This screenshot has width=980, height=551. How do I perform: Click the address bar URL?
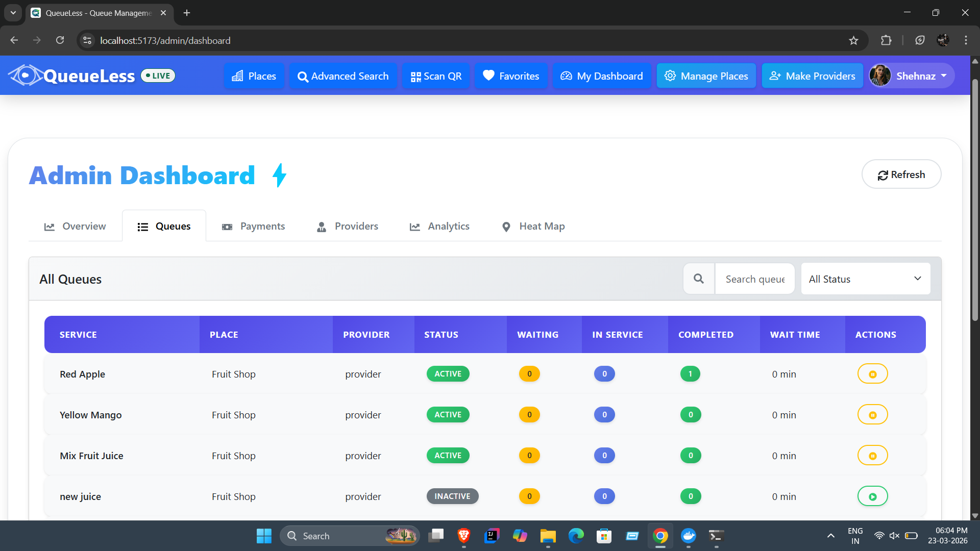(x=165, y=40)
